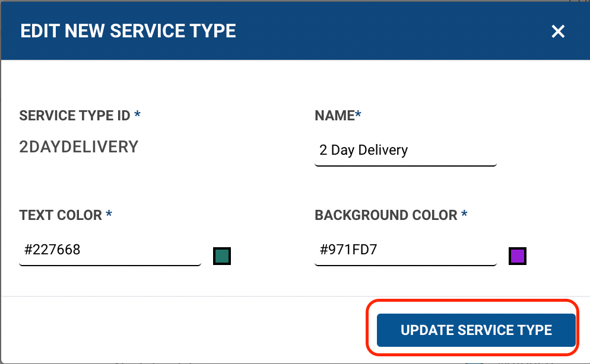Click the Service Type ID label
Image resolution: width=590 pixels, height=364 pixels.
[x=75, y=116]
